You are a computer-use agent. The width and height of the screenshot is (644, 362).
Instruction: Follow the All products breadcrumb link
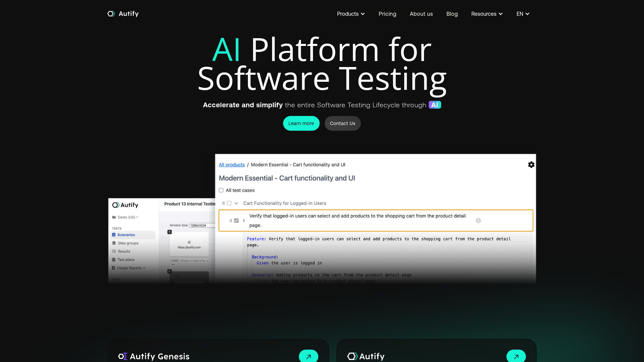(232, 165)
